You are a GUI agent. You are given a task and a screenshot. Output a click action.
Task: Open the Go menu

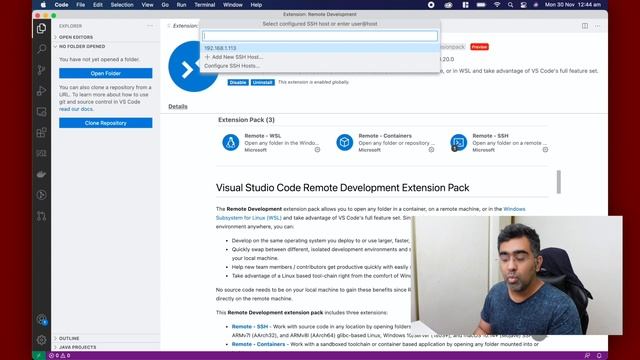(165, 5)
